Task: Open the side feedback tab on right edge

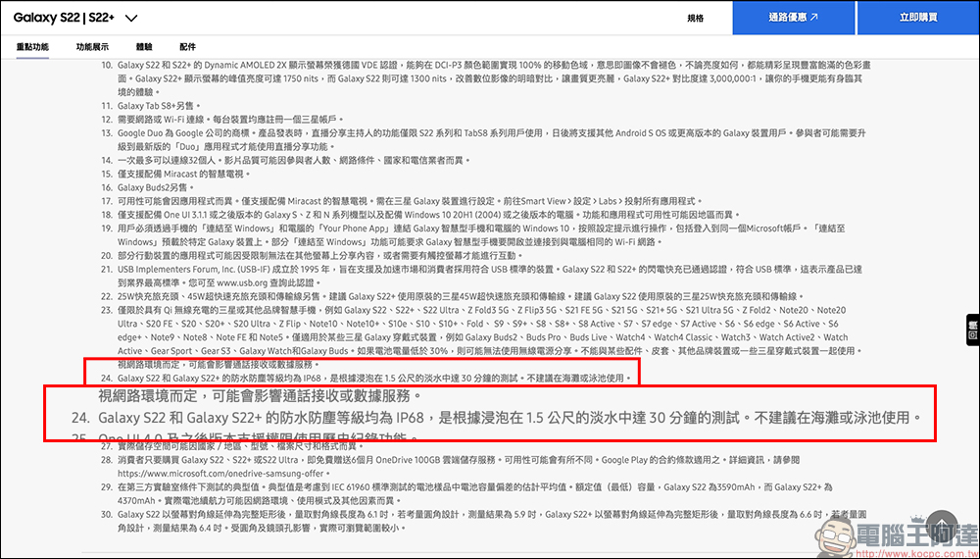Action: (973, 330)
